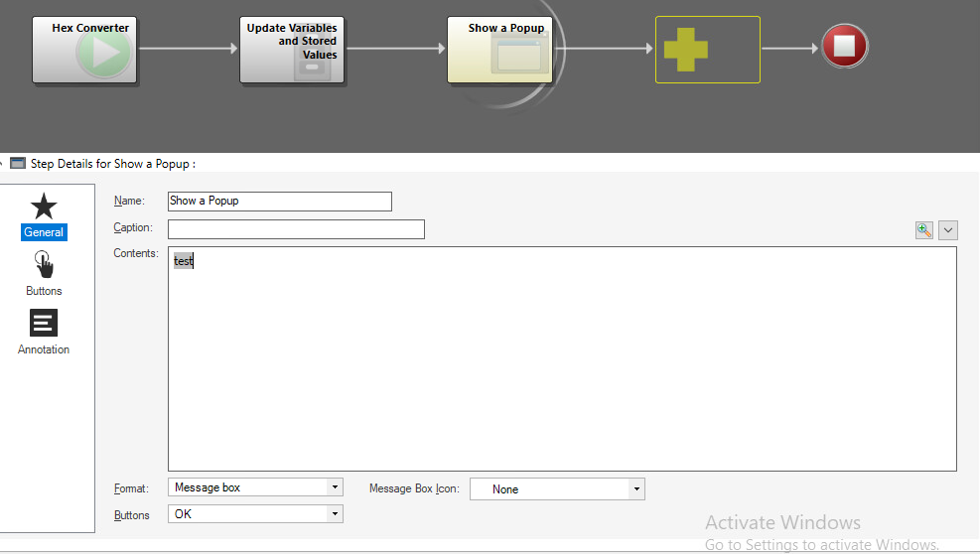Screen dimensions: 980x554
Task: Select the Hex Converter start step
Action: [x=84, y=50]
